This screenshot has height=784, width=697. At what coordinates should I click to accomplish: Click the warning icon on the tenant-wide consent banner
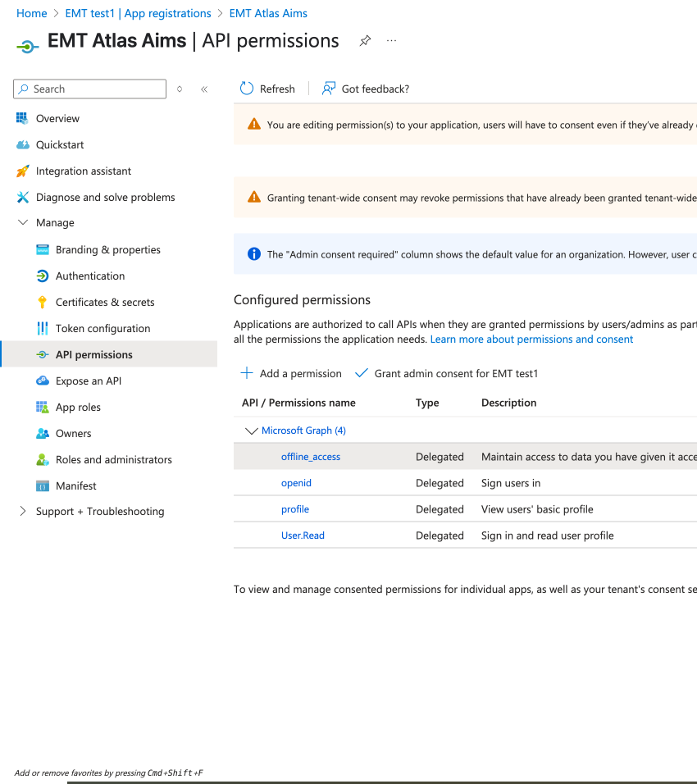[x=254, y=197]
